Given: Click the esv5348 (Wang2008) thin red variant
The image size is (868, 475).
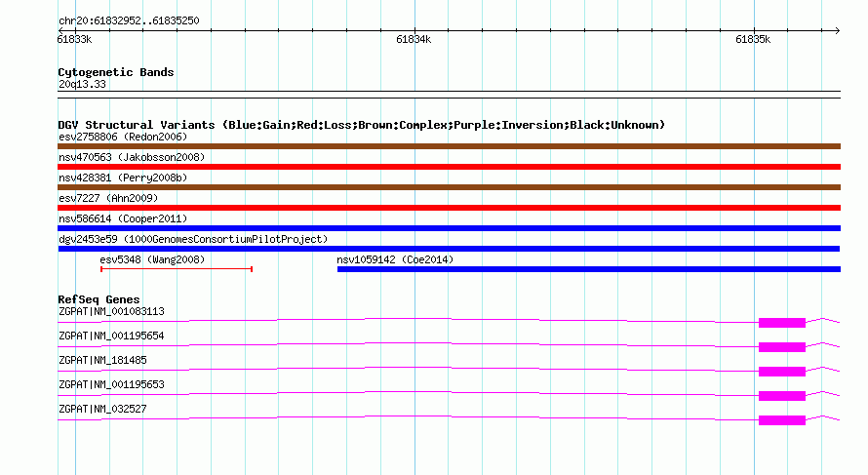Looking at the screenshot, I should click(177, 269).
